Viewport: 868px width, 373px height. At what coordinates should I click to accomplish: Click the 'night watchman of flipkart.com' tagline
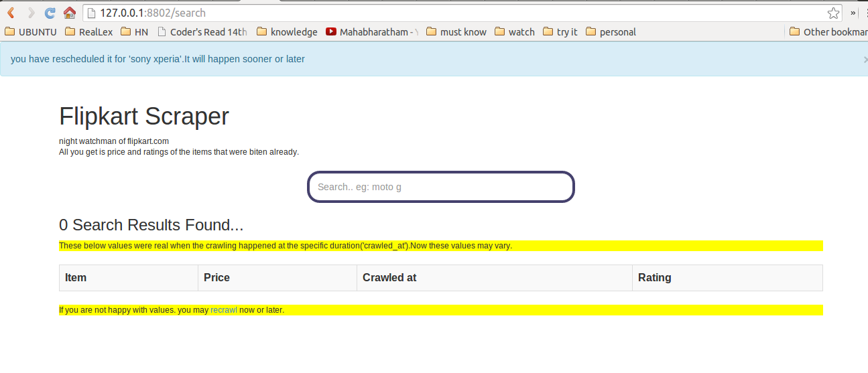click(114, 141)
